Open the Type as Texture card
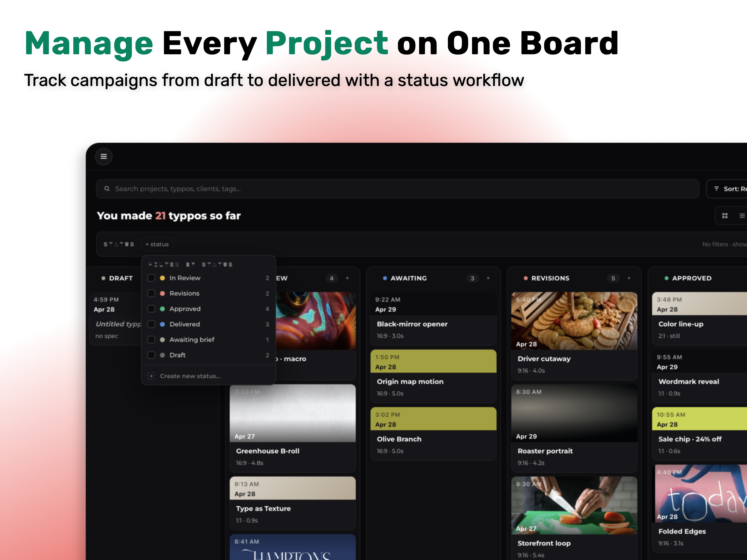This screenshot has width=747, height=560. tap(292, 503)
